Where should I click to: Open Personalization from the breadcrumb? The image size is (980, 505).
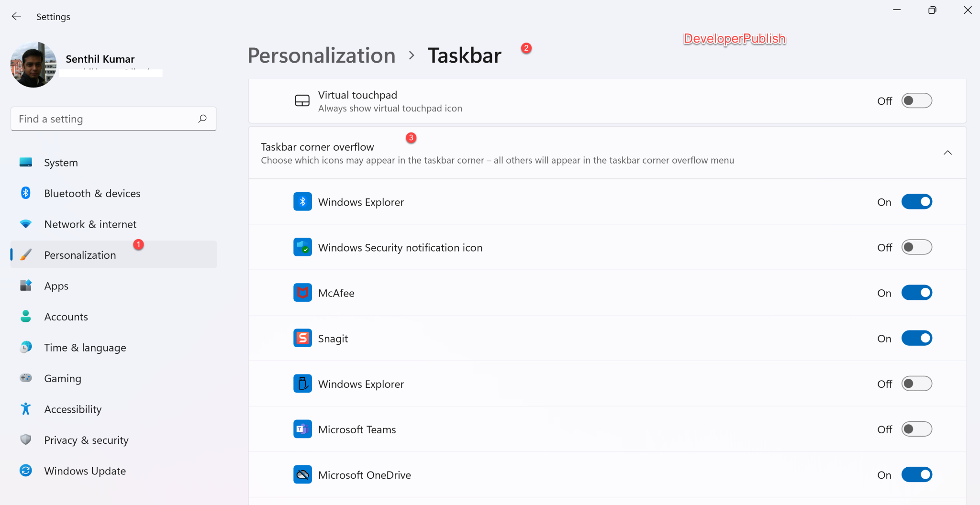(x=321, y=55)
